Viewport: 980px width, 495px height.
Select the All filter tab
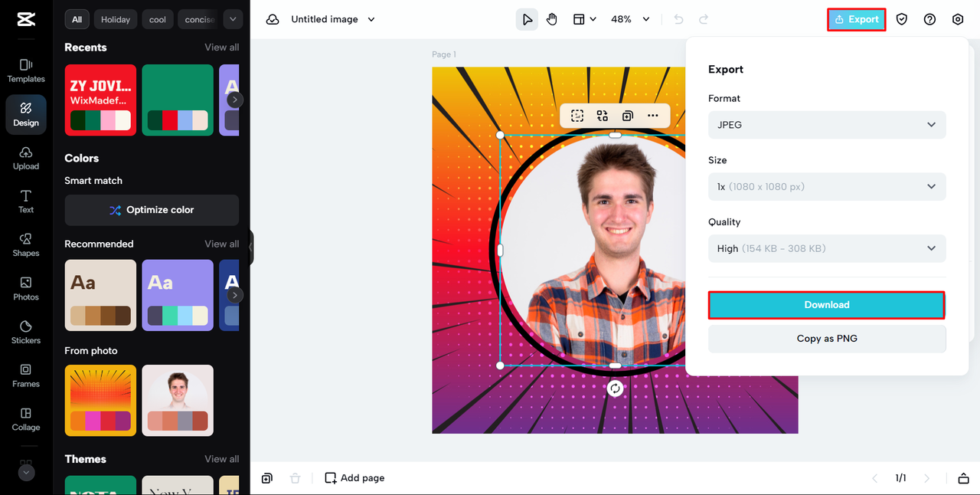[x=77, y=19]
